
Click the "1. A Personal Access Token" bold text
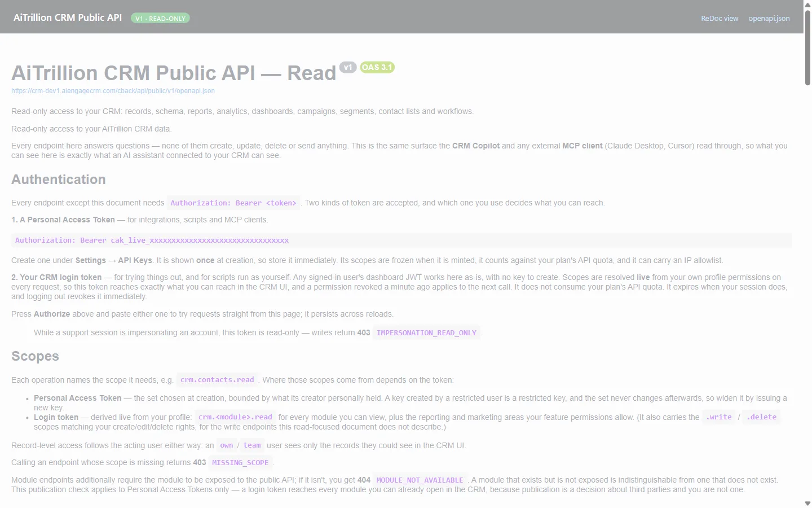(63, 220)
